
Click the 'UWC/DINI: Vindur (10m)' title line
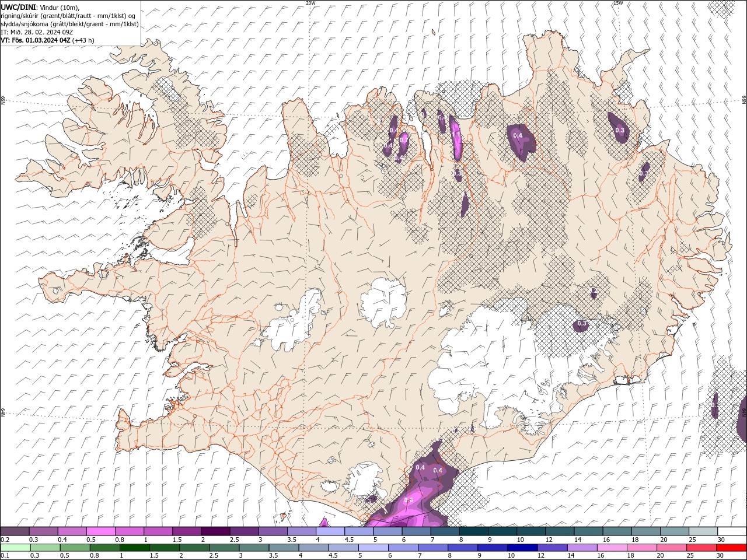(x=40, y=7)
